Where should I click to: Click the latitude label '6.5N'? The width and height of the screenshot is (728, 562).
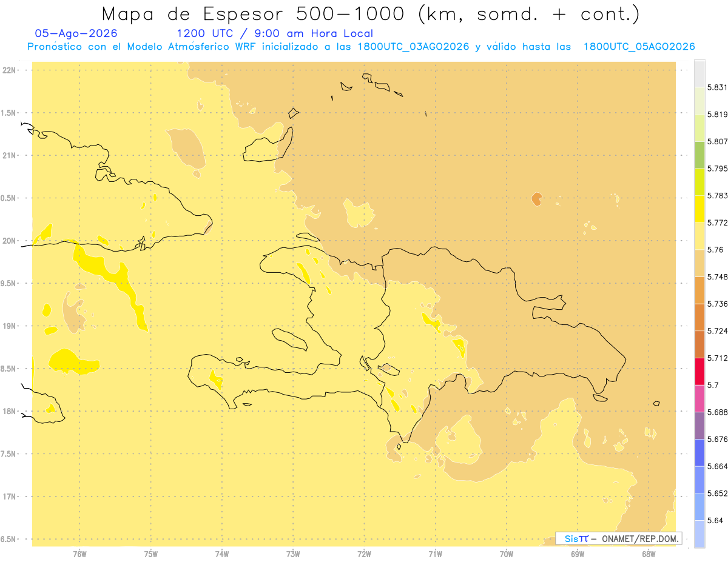click(9, 539)
